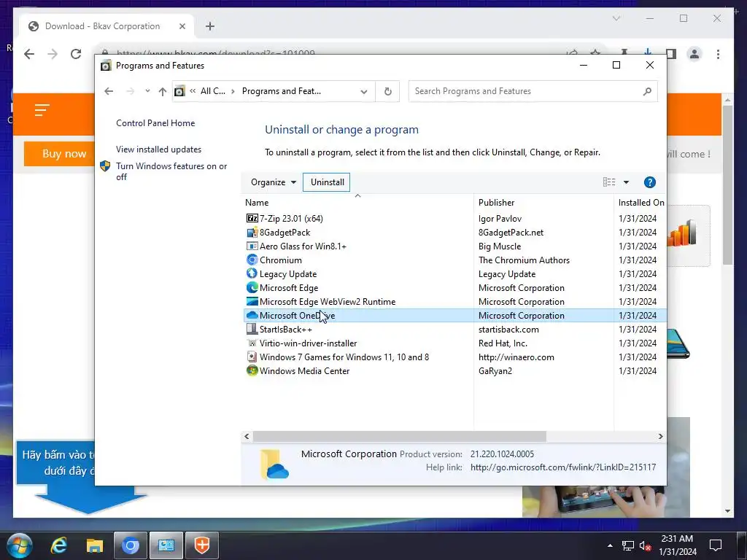Image resolution: width=747 pixels, height=560 pixels.
Task: Click the Uninstall button
Action: coord(328,182)
